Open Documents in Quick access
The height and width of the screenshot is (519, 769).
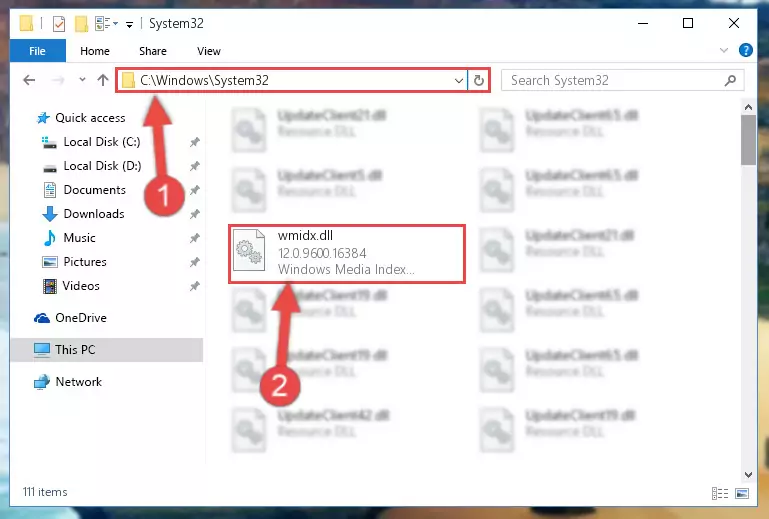click(x=95, y=190)
